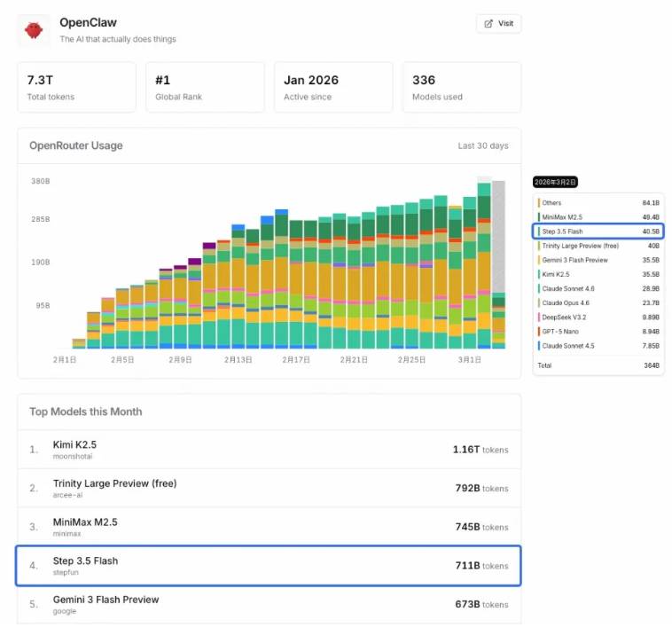Click Claude Sonnet 4.6 legend row
This screenshot has height=643, width=672.
(598, 288)
